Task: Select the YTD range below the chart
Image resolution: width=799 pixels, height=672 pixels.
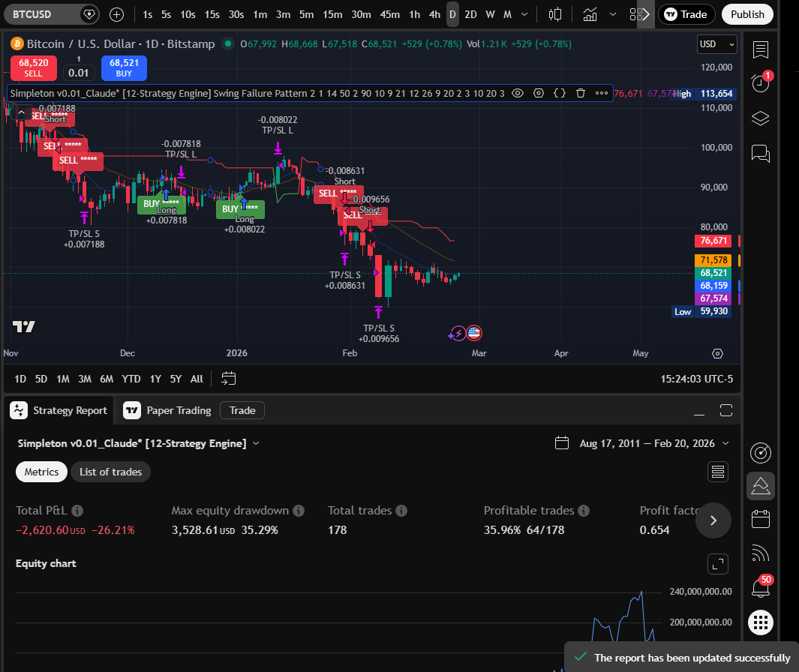Action: [131, 379]
